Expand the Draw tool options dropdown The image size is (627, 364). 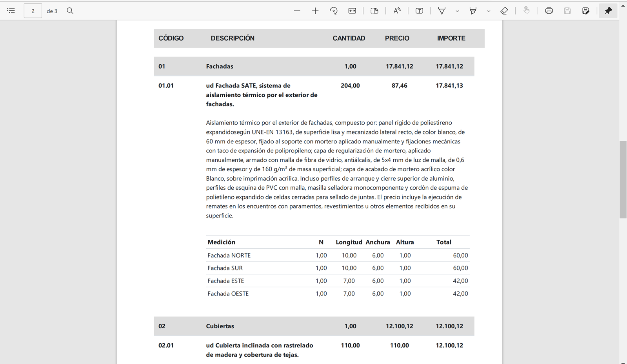(457, 11)
